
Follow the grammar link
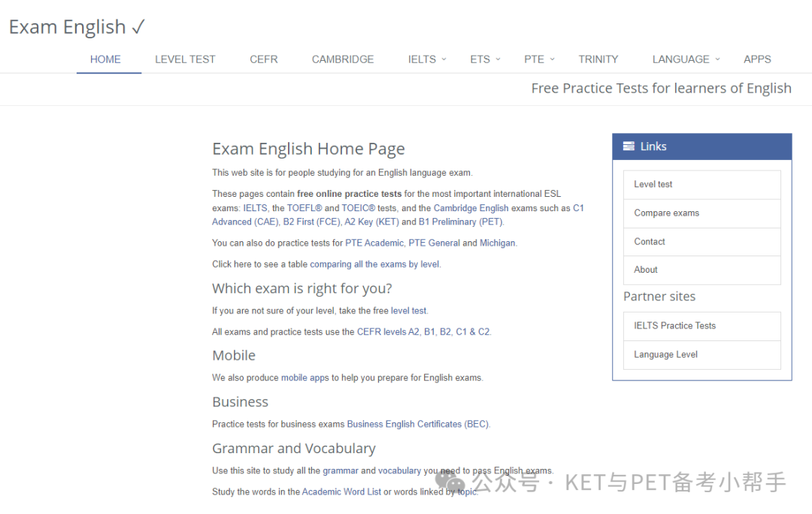click(x=341, y=471)
